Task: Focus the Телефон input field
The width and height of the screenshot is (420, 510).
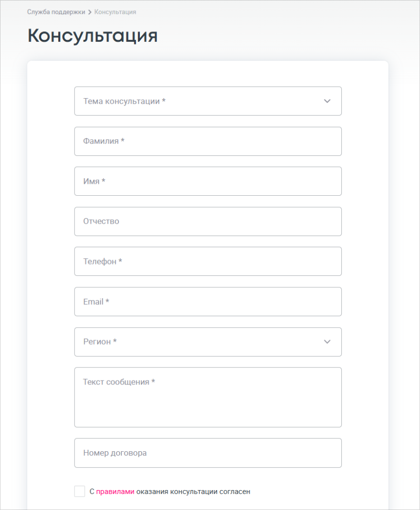Action: [208, 261]
